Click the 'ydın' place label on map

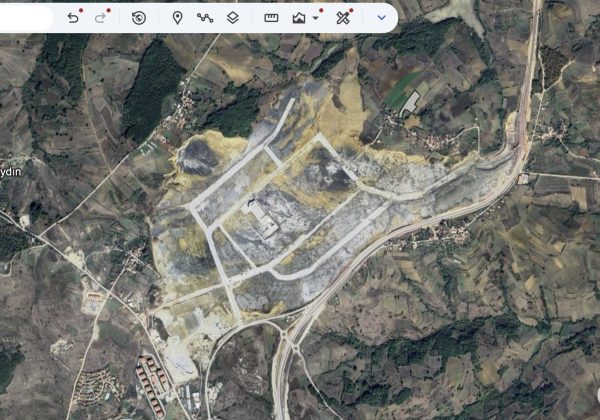[x=11, y=172]
